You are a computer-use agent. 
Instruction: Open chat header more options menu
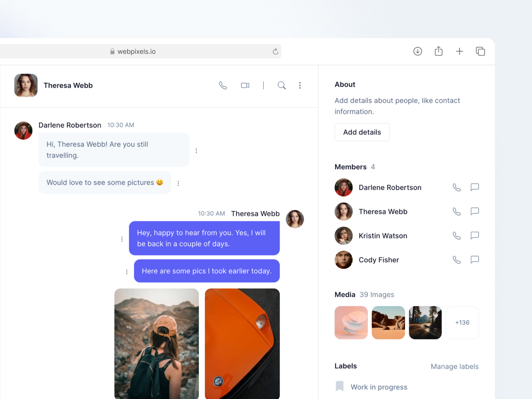(300, 85)
